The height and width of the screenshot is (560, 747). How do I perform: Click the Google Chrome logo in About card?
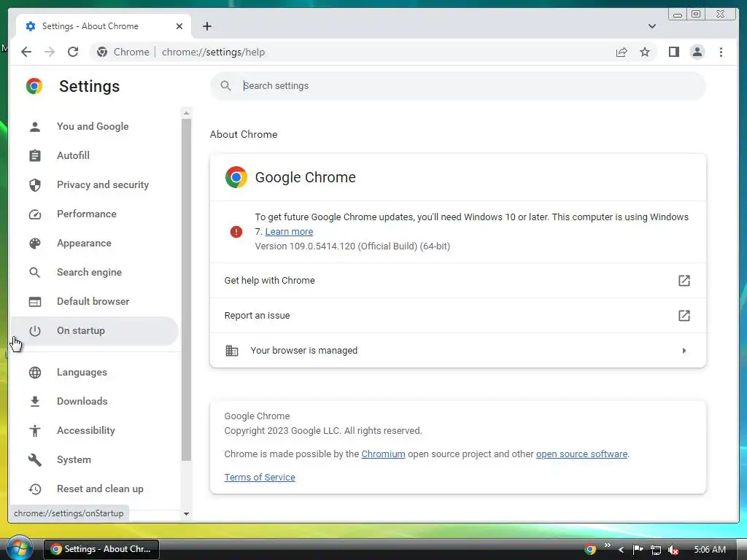[236, 177]
